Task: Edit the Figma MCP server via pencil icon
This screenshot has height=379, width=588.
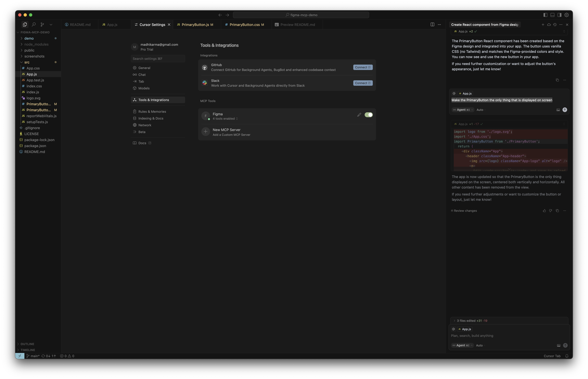Action: [359, 114]
